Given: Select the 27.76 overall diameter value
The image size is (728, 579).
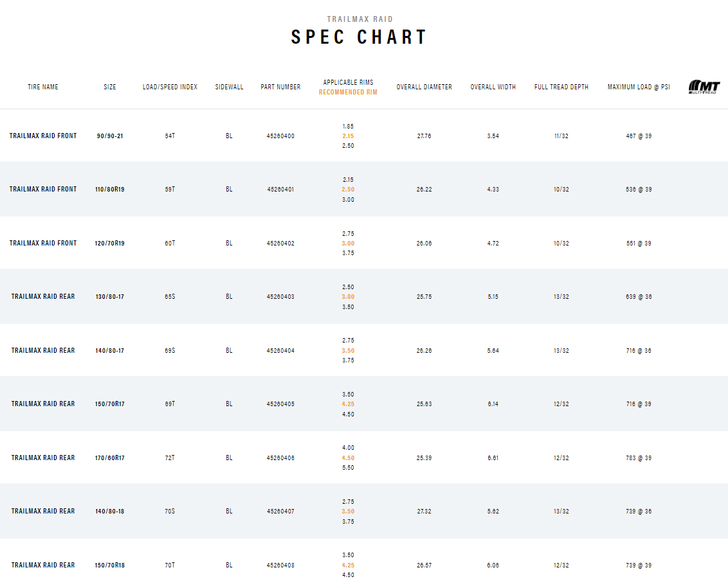Looking at the screenshot, I should coord(424,136).
